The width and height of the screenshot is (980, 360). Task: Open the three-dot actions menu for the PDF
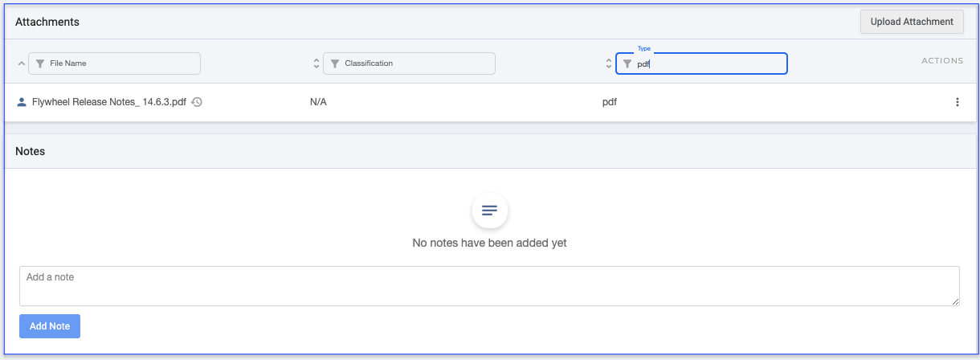click(957, 102)
